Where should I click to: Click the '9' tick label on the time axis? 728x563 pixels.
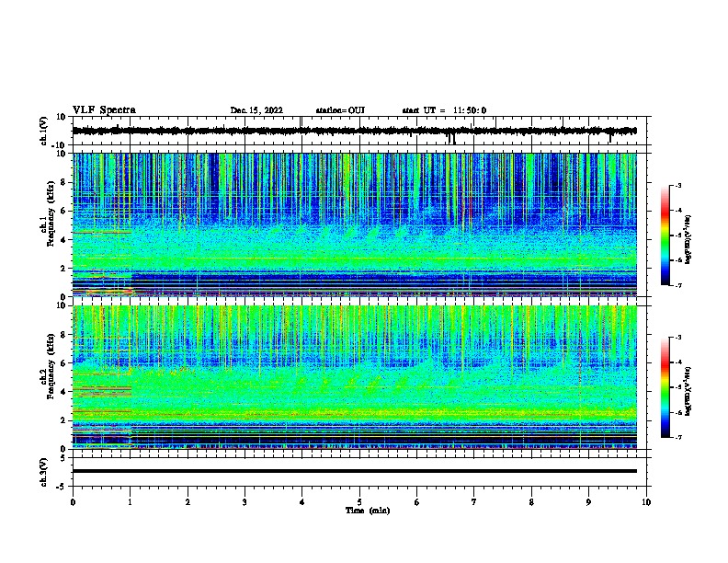point(588,502)
